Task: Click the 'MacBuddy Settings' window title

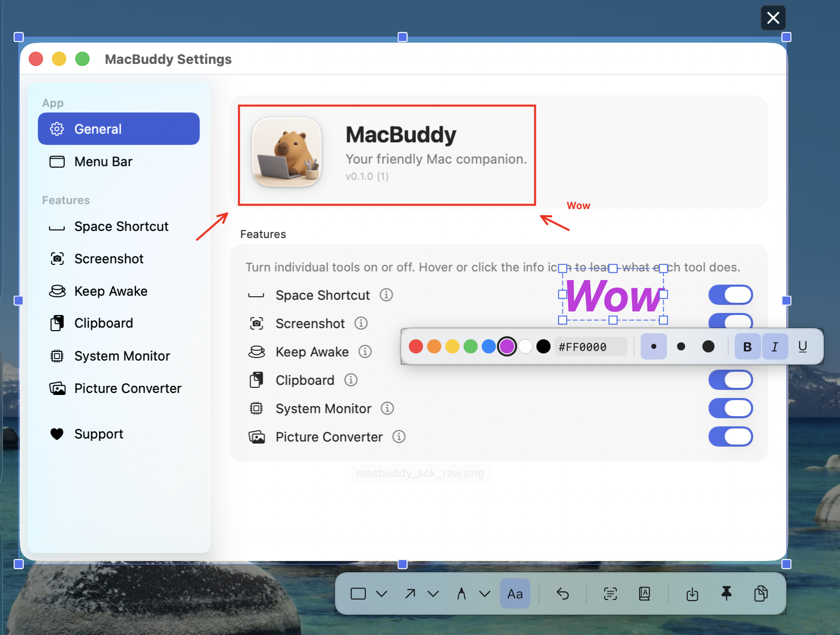Action: (x=169, y=59)
